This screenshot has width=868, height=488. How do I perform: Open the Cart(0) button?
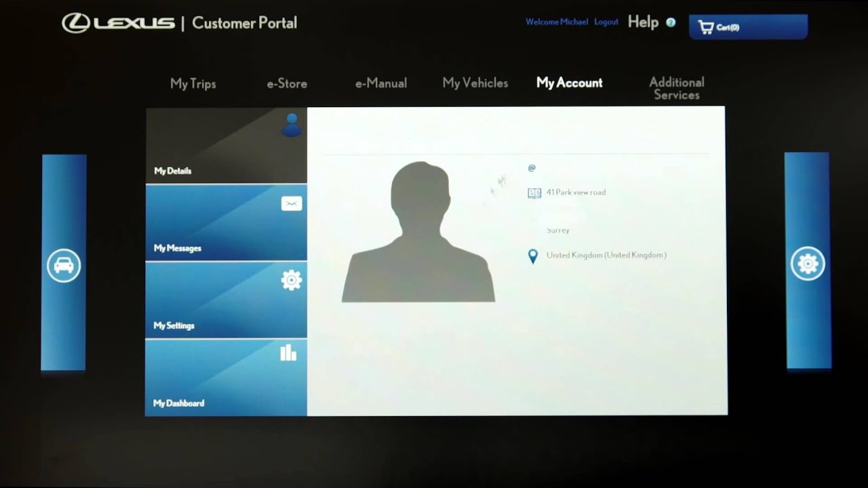(749, 27)
